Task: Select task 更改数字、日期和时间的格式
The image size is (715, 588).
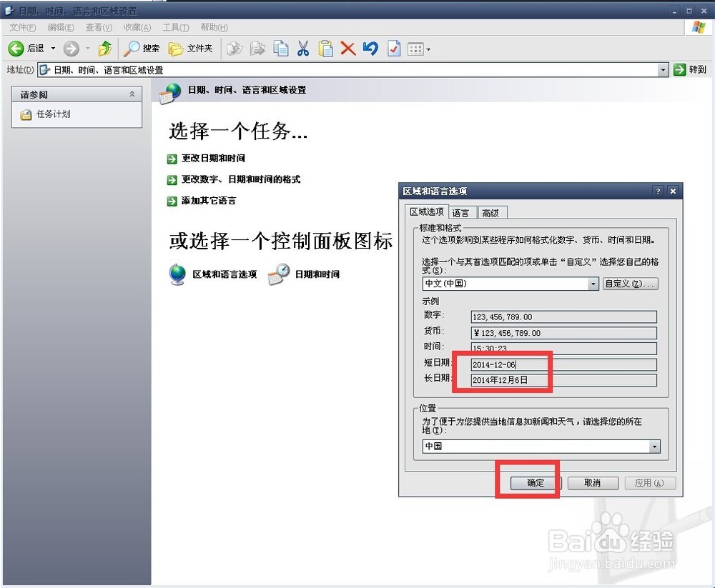Action: (x=241, y=179)
